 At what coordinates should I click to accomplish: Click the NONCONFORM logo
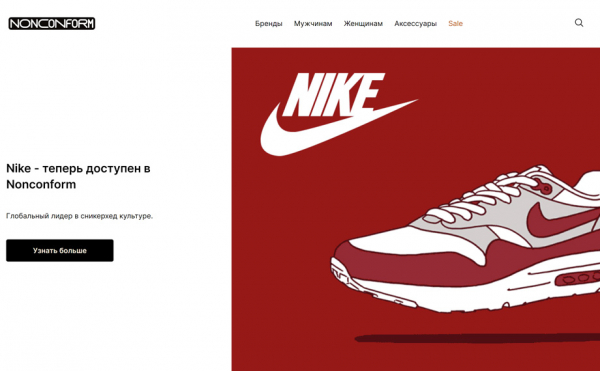click(52, 24)
